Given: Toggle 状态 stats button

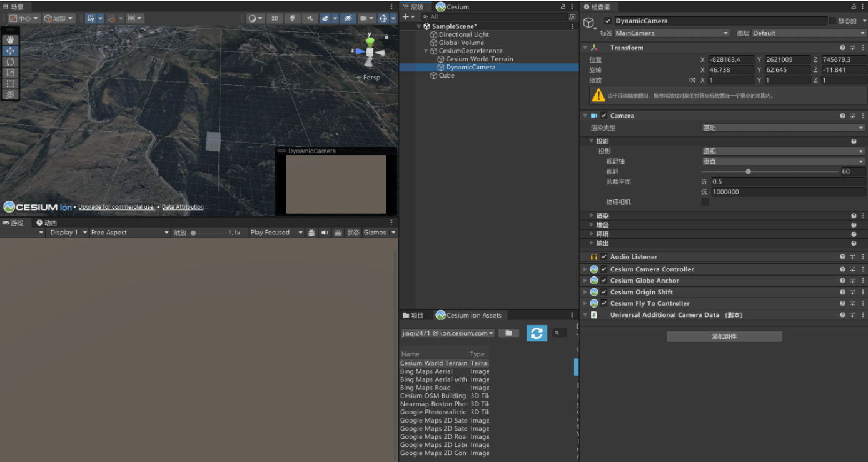Looking at the screenshot, I should (x=353, y=233).
